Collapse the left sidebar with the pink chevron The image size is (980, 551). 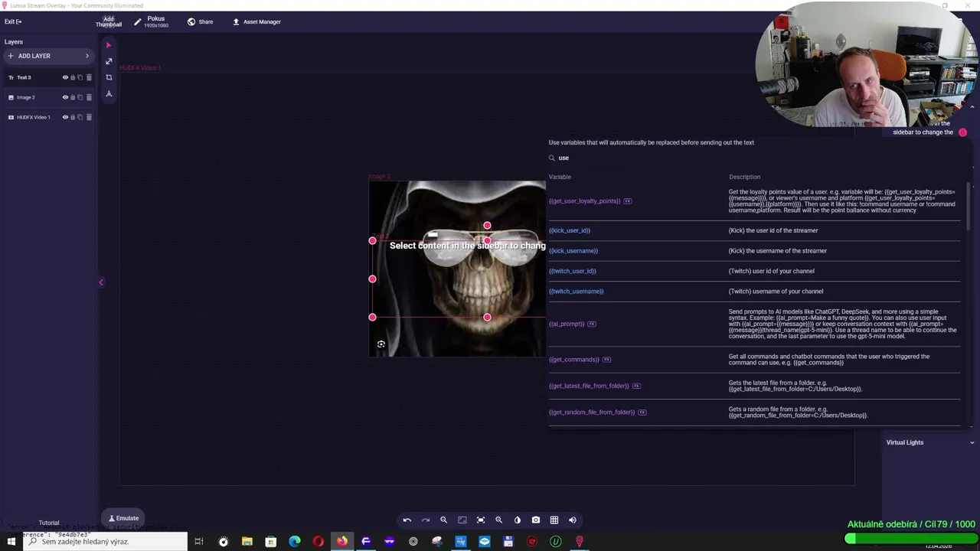pos(100,282)
